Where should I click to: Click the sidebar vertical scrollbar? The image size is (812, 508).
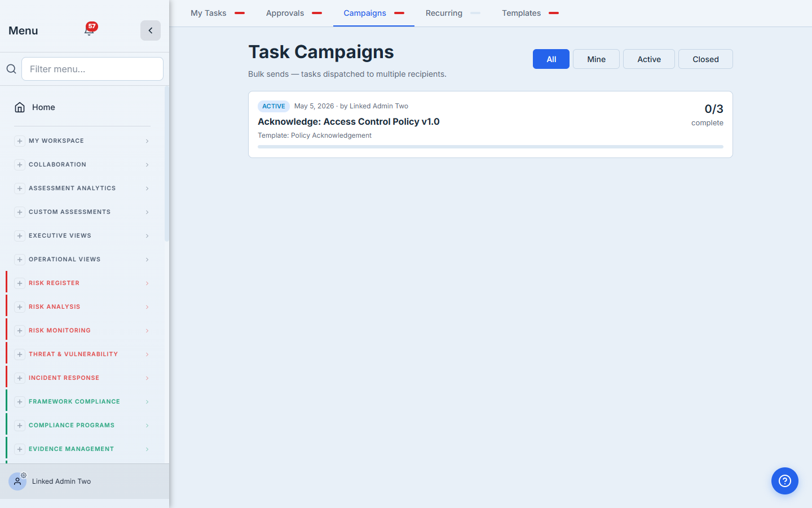(166, 164)
